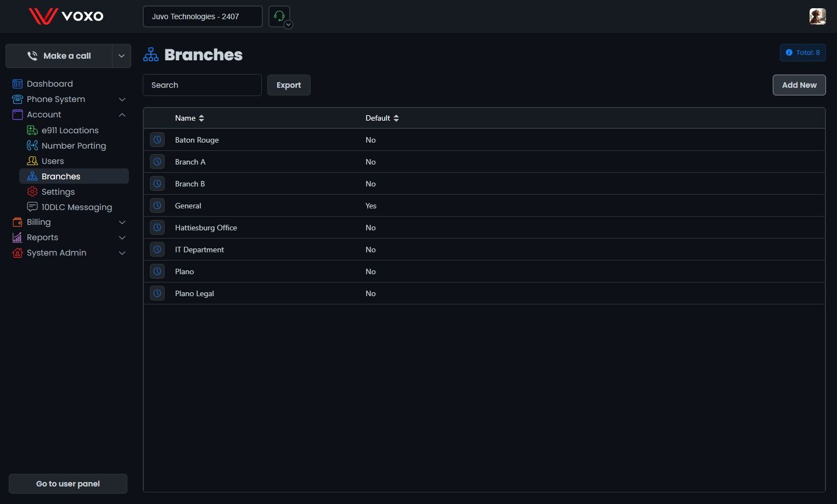Viewport: 837px width, 504px height.
Task: Click the Account icon in sidebar
Action: coord(18,115)
